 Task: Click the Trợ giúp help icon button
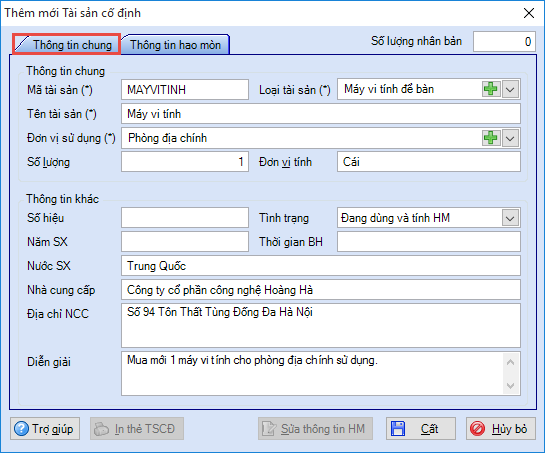tap(45, 429)
